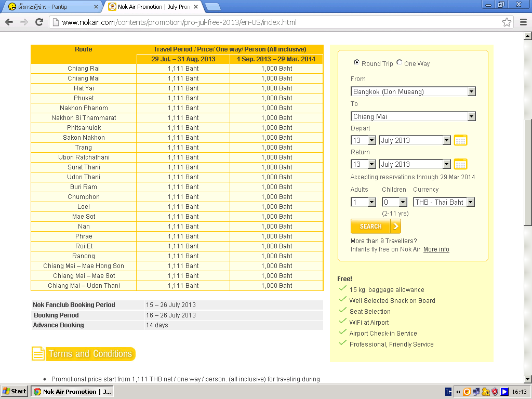Click the TH language indicator in tray
The height and width of the screenshot is (399, 532).
[x=448, y=392]
